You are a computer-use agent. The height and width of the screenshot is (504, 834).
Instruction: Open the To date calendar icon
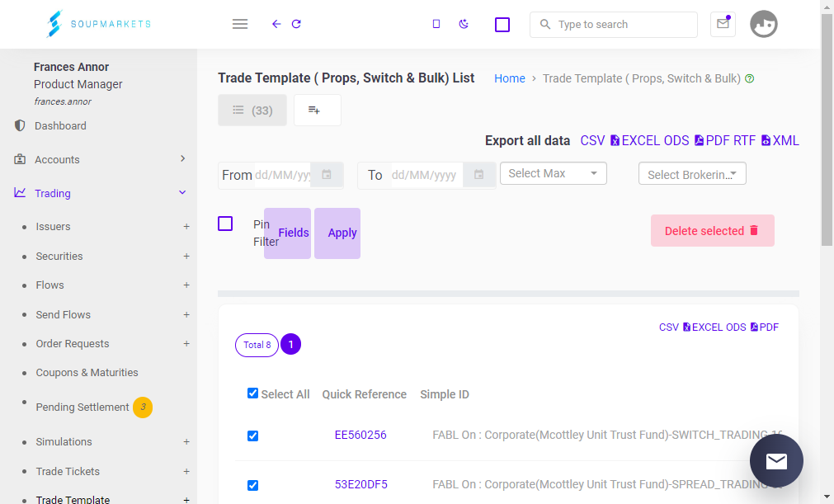[478, 175]
